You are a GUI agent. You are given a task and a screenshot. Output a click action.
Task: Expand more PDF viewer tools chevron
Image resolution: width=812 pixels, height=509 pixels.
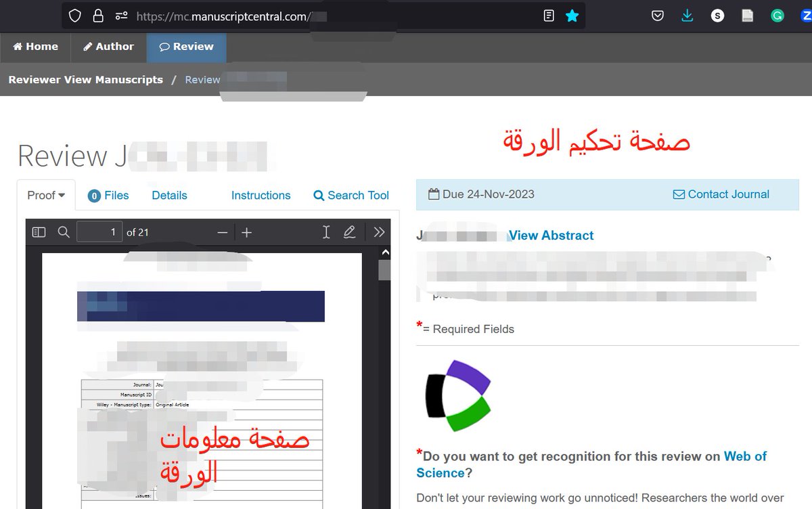tap(378, 231)
